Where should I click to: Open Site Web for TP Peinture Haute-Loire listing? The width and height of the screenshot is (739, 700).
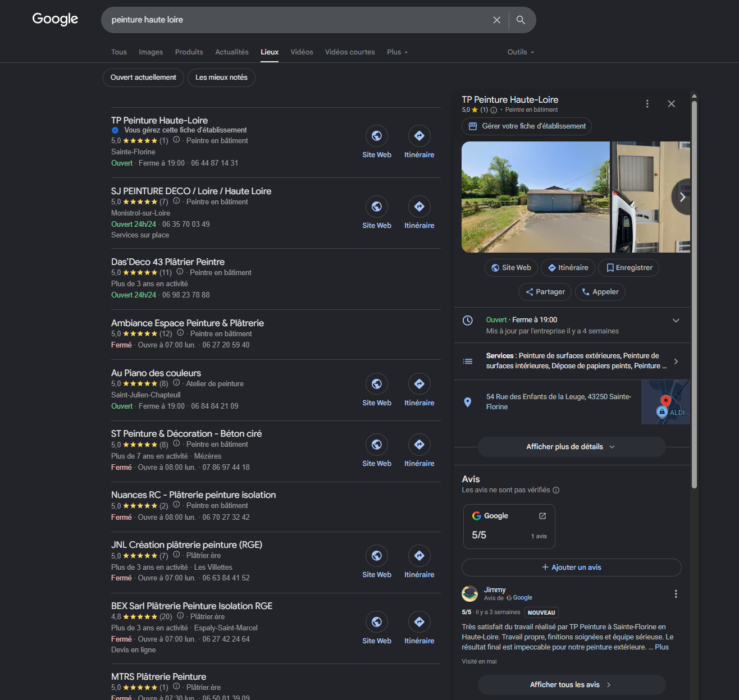point(377,143)
